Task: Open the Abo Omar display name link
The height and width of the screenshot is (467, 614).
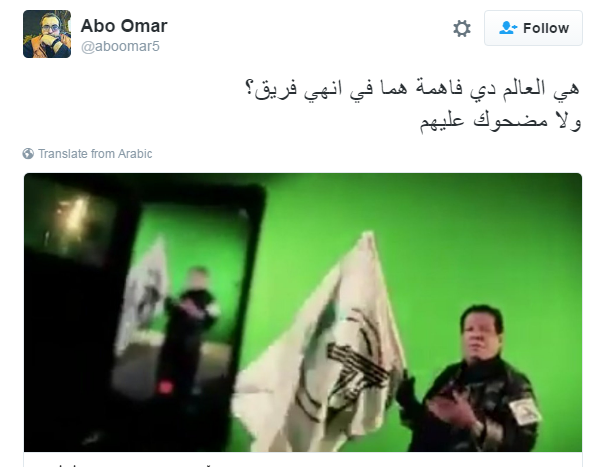Action: (124, 26)
